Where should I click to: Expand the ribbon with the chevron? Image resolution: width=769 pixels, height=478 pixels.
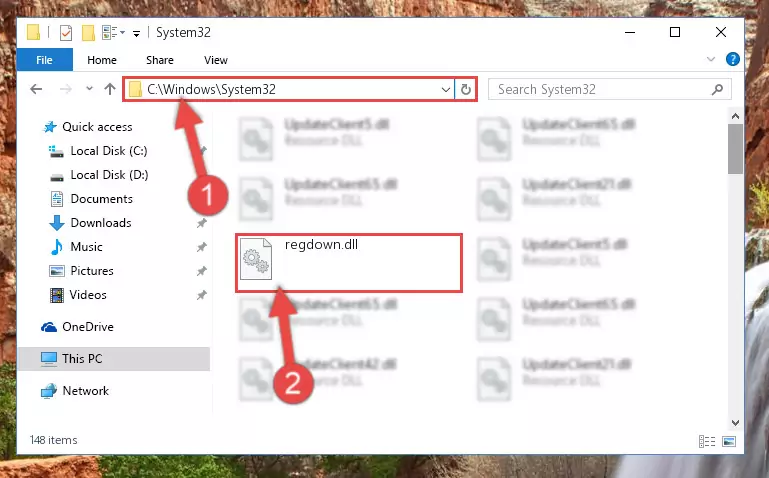(x=711, y=59)
